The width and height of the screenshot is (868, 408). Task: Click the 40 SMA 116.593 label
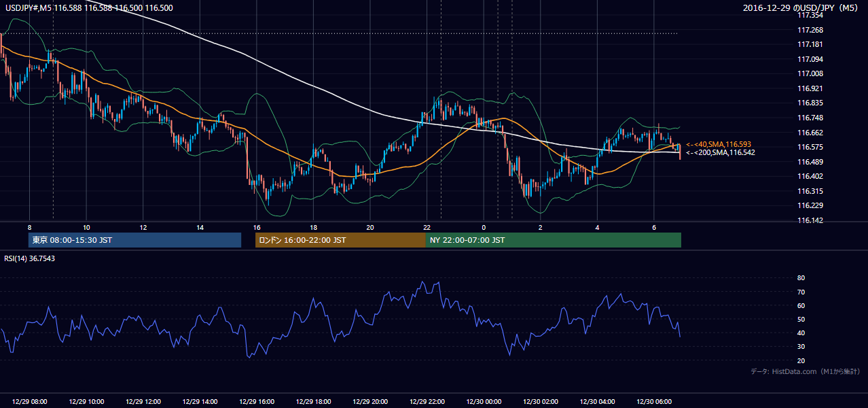(719, 144)
